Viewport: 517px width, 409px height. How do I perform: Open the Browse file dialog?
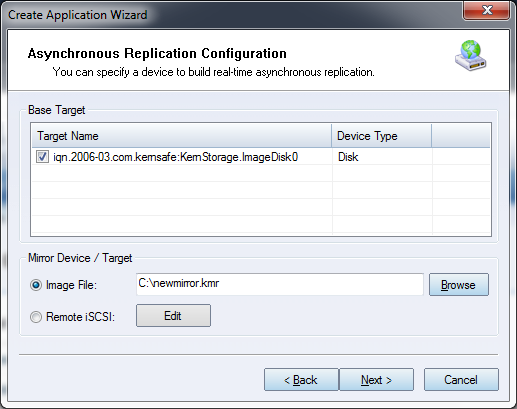(459, 285)
